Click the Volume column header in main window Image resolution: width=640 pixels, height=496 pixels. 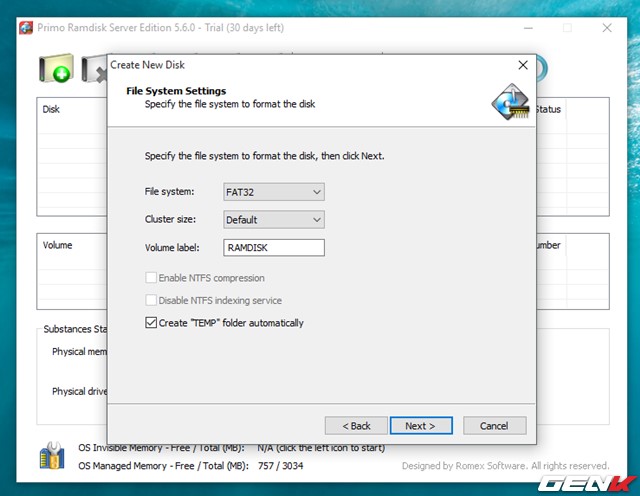click(x=58, y=245)
